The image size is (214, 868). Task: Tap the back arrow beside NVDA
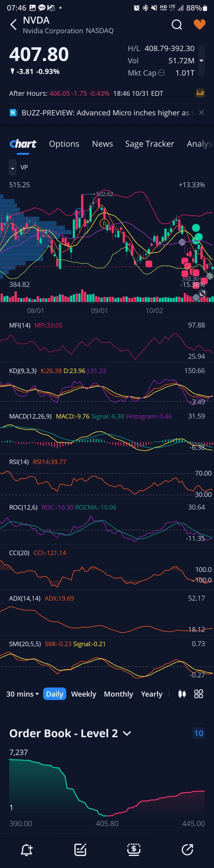[x=13, y=25]
